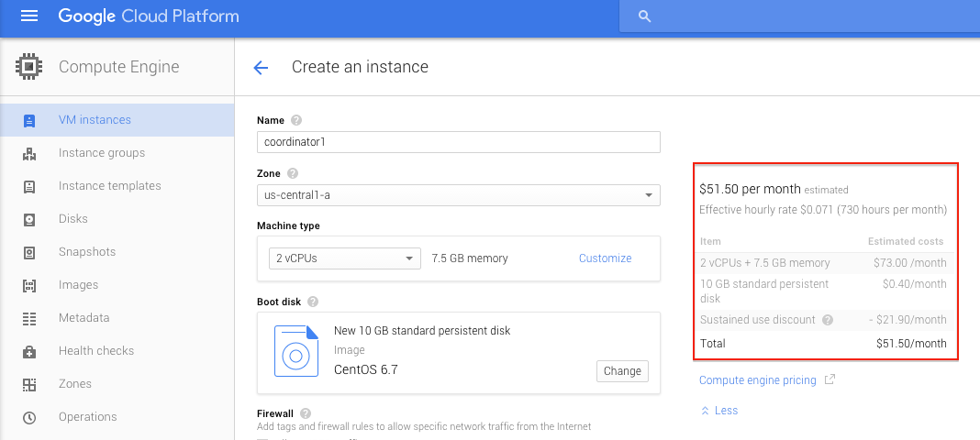Click the sustained use discount help icon
The height and width of the screenshot is (440, 980).
[828, 320]
